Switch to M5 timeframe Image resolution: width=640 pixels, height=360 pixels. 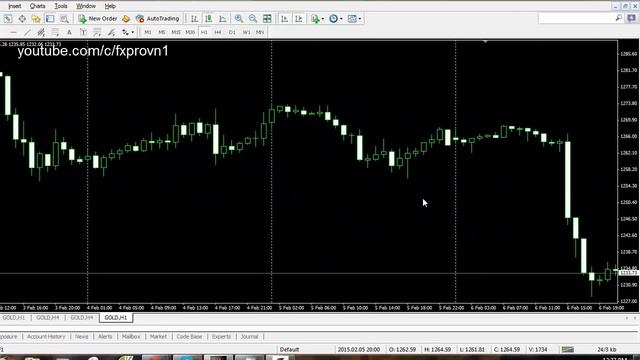point(162,32)
